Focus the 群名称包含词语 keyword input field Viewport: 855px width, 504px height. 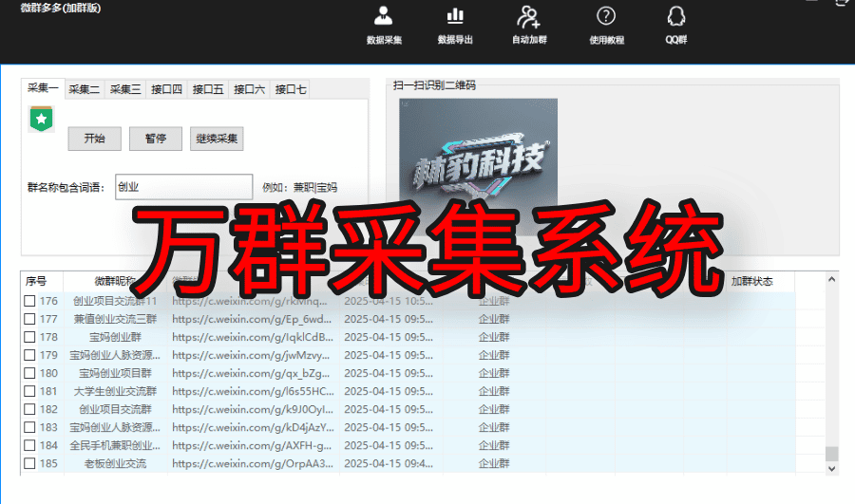[183, 187]
